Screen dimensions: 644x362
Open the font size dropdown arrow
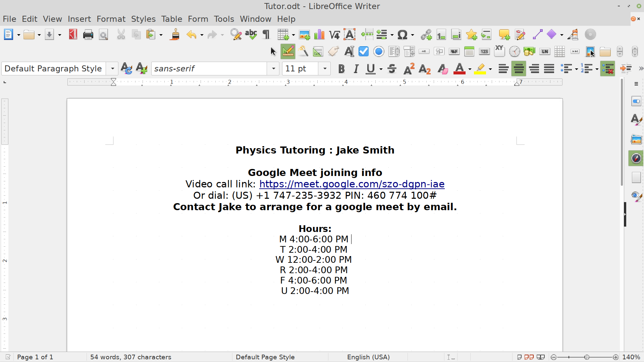(324, 69)
